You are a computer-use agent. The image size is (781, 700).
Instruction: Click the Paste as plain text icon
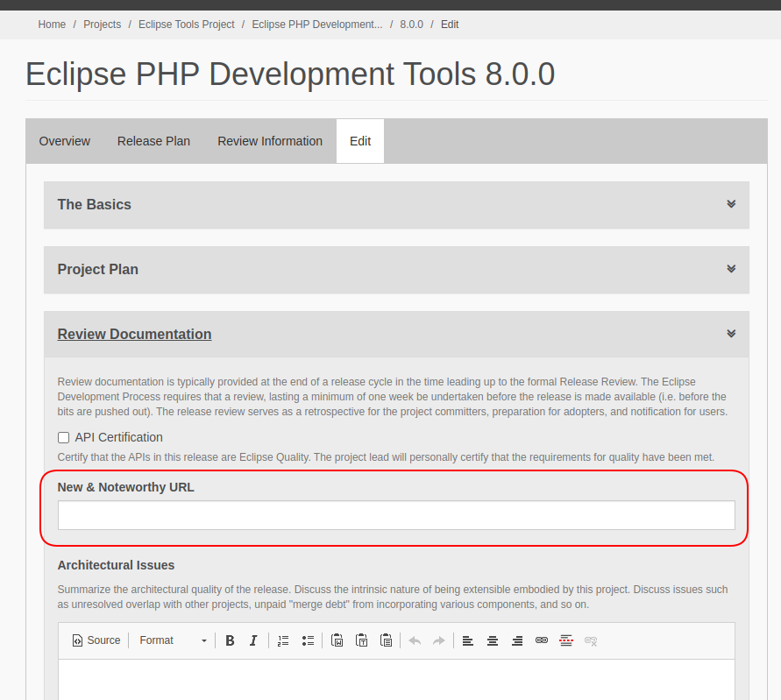coord(361,640)
